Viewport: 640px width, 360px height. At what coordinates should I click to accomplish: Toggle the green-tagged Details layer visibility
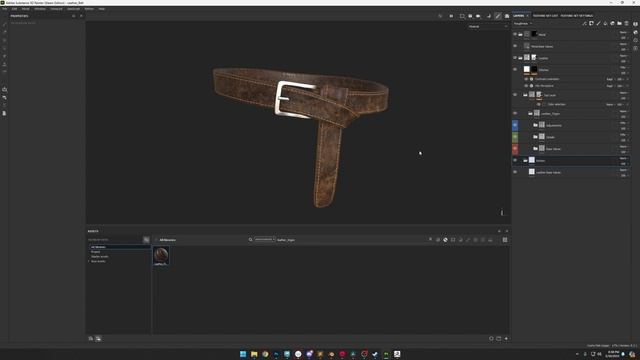(515, 137)
